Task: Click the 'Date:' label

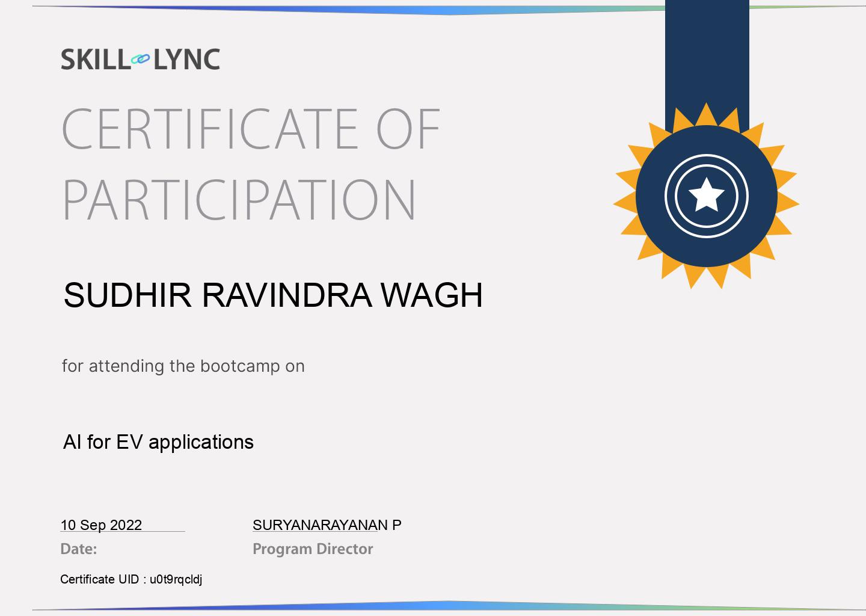Action: pos(78,549)
